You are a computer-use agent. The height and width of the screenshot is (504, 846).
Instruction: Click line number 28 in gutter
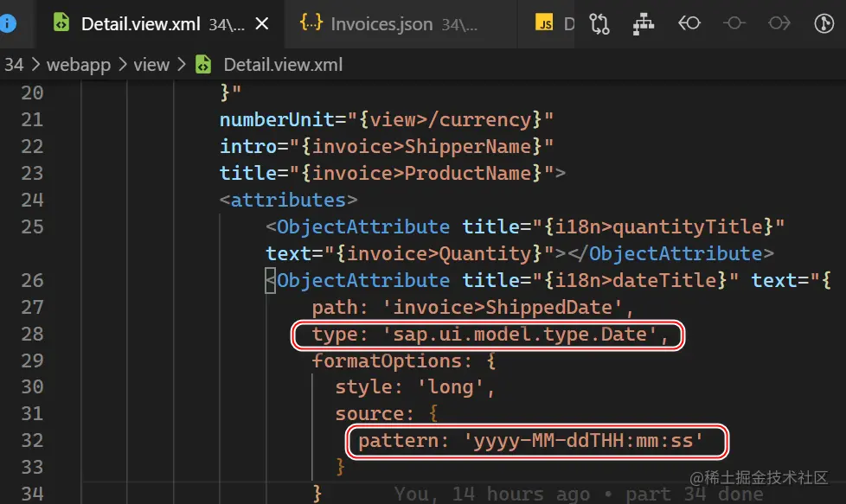pyautogui.click(x=32, y=335)
